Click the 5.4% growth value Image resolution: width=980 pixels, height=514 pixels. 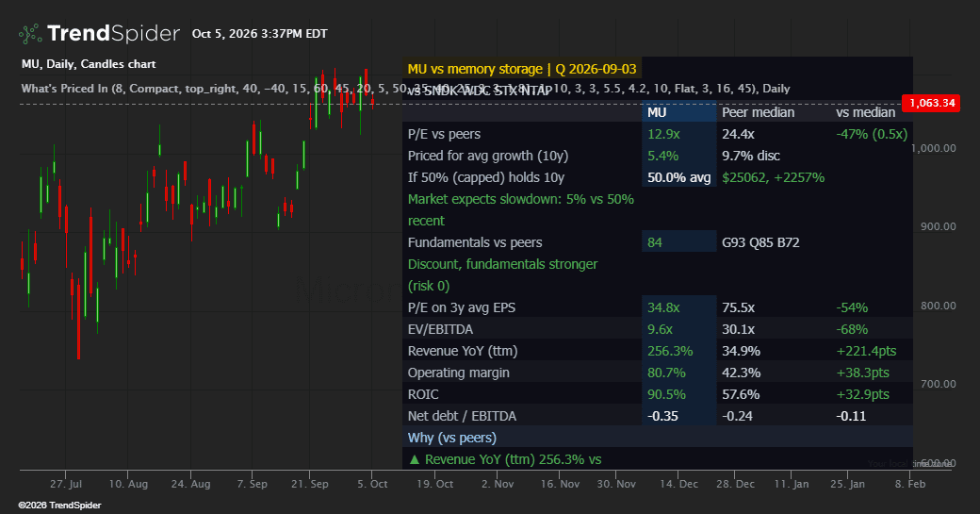coord(663,156)
